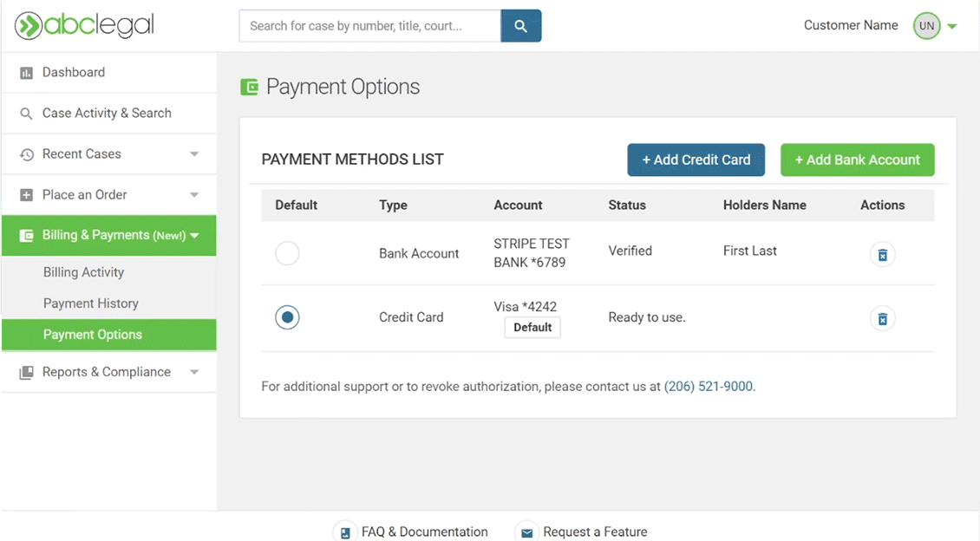980x541 pixels.
Task: Click the magnifier search button
Action: (520, 26)
